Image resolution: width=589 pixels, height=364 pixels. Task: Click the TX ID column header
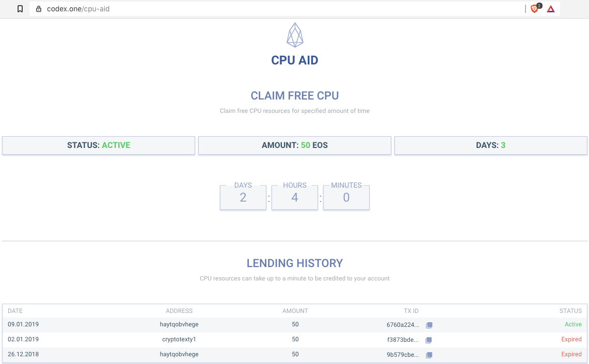click(x=411, y=311)
